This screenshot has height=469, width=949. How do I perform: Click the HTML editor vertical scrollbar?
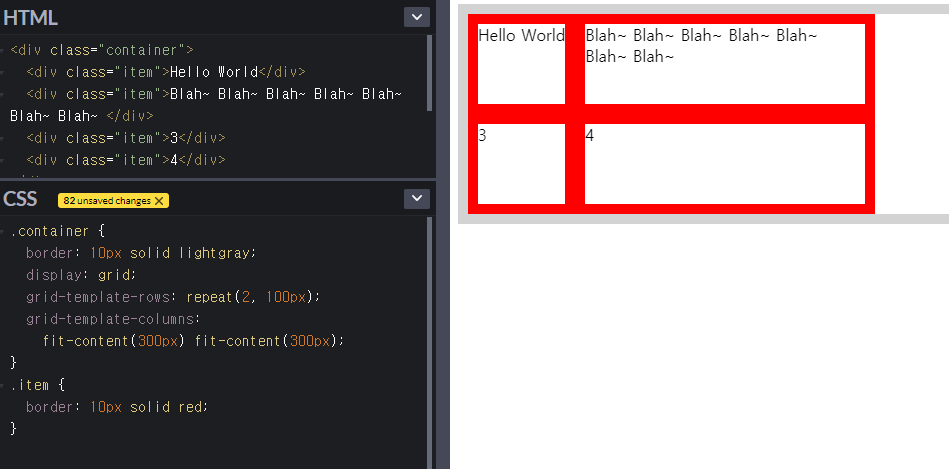tap(430, 73)
